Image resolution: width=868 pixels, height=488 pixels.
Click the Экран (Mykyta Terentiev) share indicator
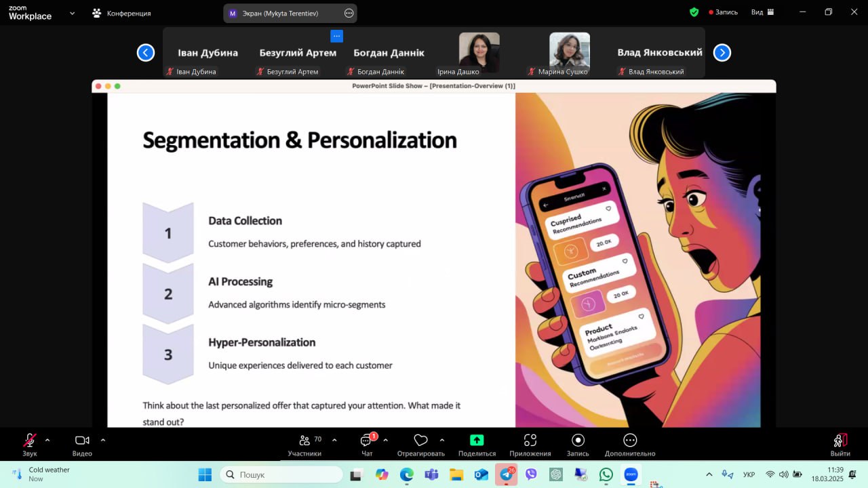[x=290, y=13]
